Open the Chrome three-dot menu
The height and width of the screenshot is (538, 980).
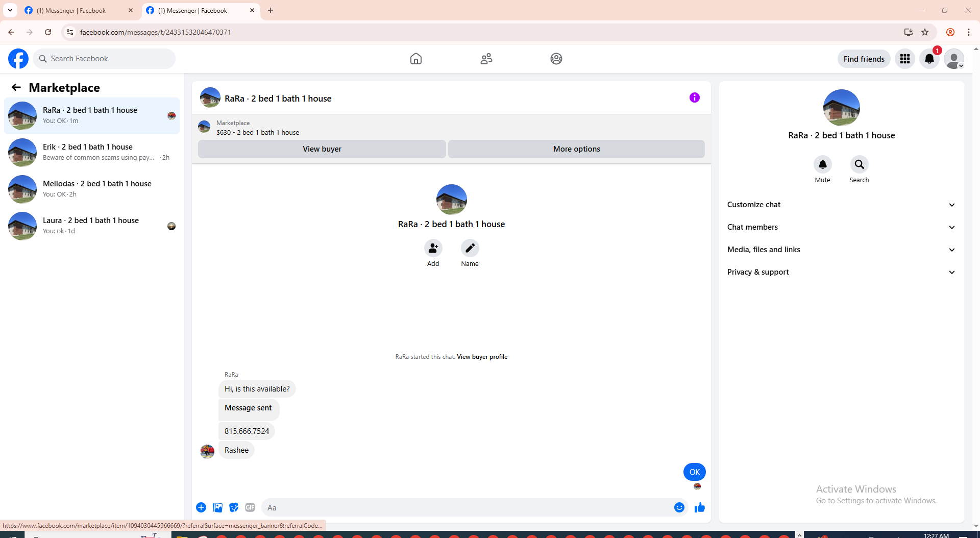(969, 32)
